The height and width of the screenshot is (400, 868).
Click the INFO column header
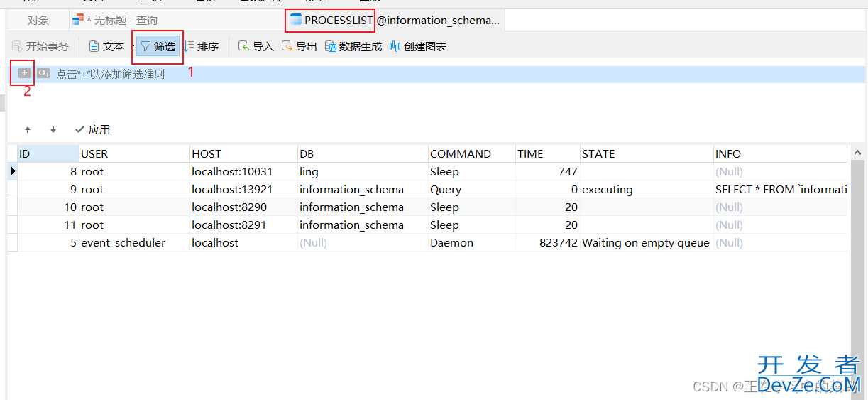coord(780,153)
